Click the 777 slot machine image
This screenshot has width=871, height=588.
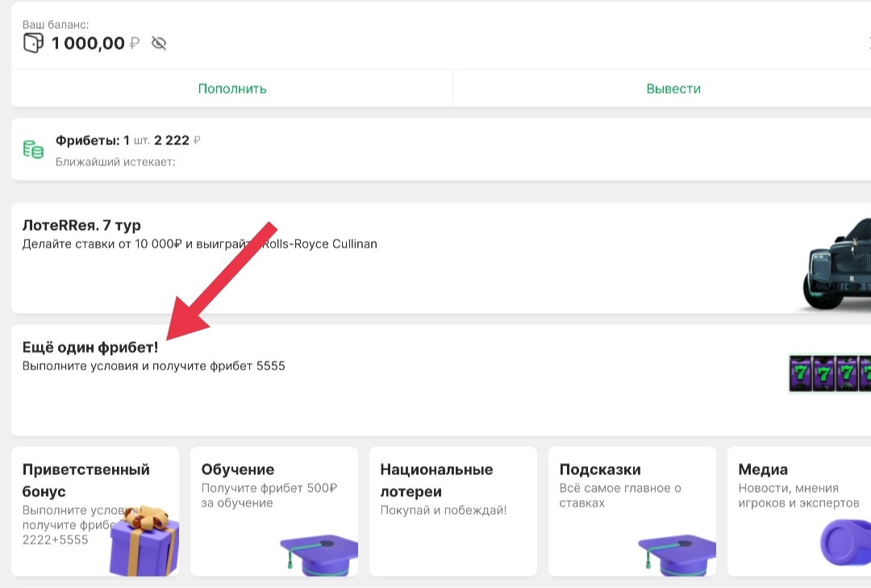[831, 373]
